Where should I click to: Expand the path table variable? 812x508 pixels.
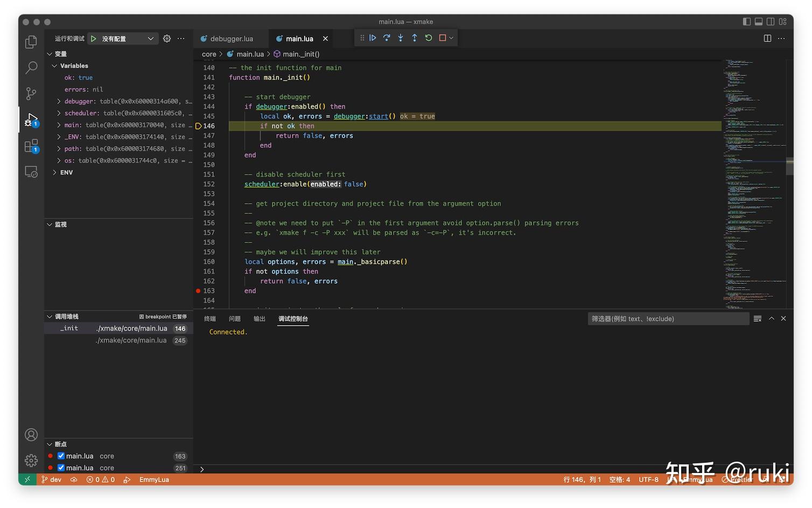pyautogui.click(x=59, y=149)
